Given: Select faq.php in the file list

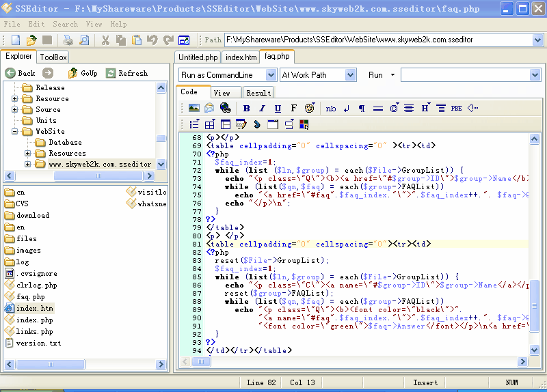Looking at the screenshot, I should pyautogui.click(x=30, y=297).
